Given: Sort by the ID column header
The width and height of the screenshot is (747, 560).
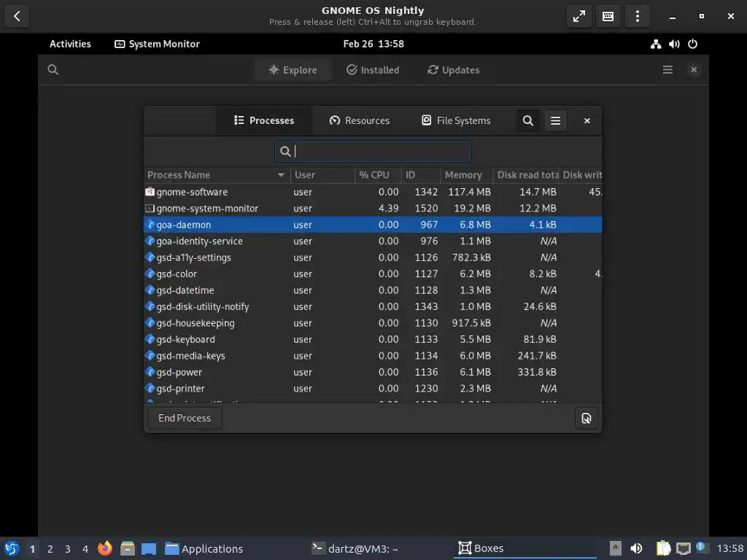Looking at the screenshot, I should click(421, 175).
